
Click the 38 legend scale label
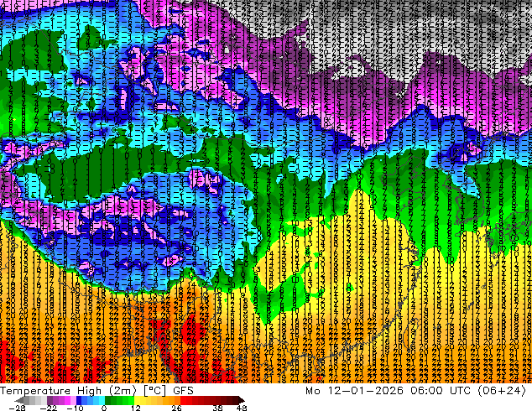click(217, 408)
